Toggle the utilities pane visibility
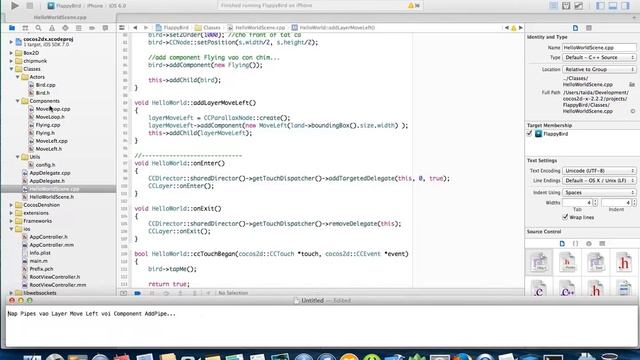Screen dimensions: 640x360 (626, 6)
